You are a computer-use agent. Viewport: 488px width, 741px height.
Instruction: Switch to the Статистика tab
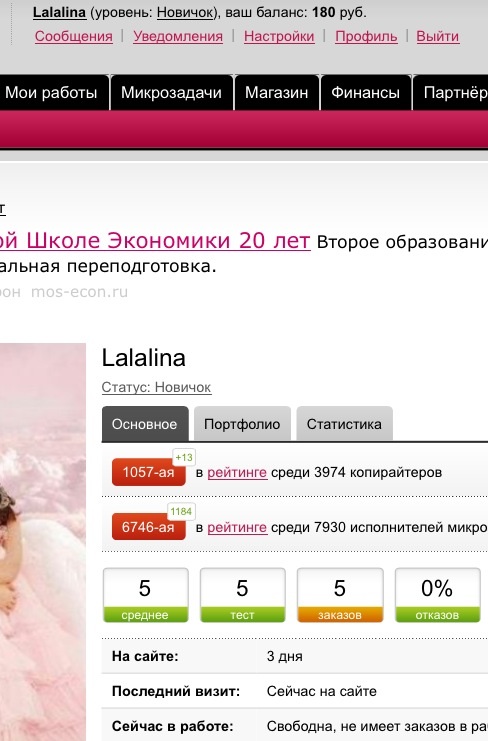pyautogui.click(x=344, y=424)
